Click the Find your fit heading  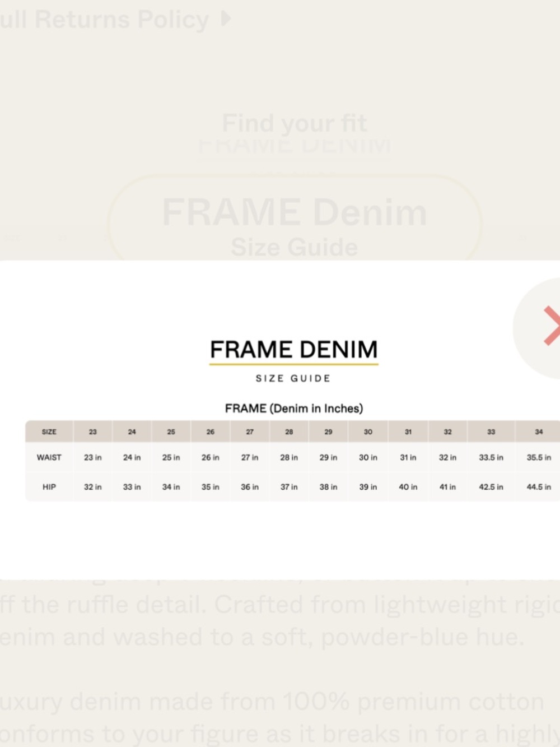point(295,123)
